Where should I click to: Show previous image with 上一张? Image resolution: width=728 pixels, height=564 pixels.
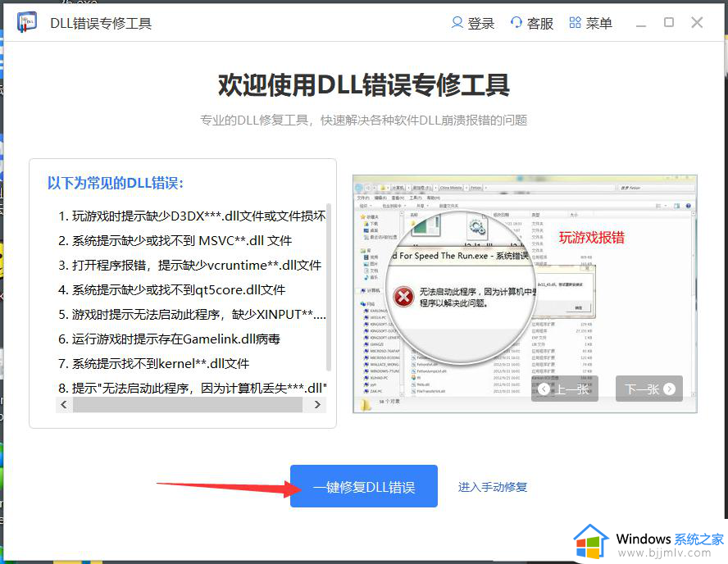pyautogui.click(x=565, y=389)
